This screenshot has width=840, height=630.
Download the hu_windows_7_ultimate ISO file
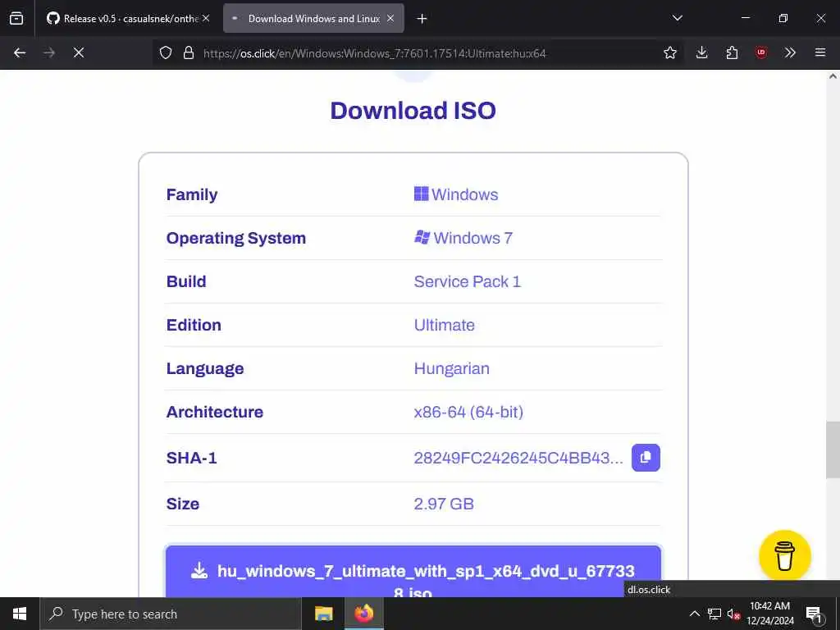[x=413, y=572]
